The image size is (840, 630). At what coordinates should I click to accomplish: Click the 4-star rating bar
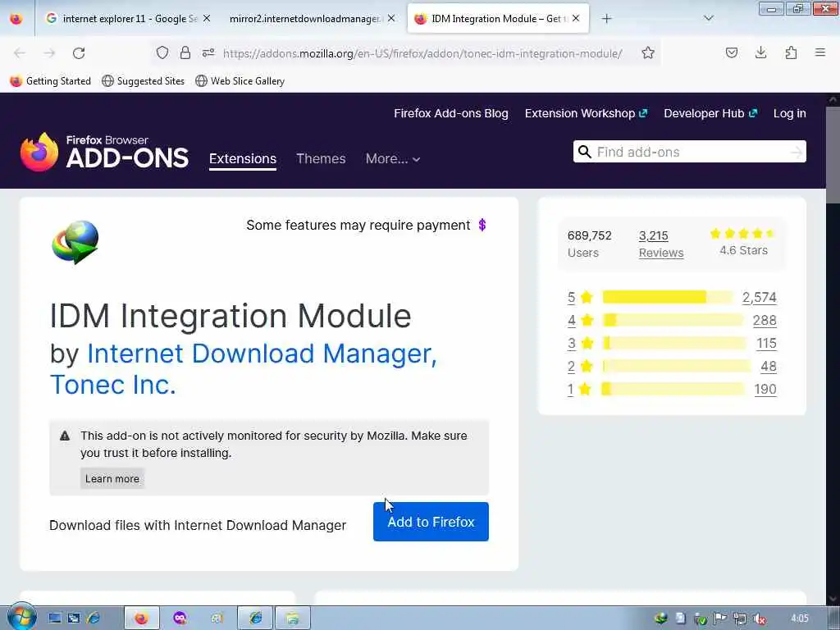coord(673,321)
